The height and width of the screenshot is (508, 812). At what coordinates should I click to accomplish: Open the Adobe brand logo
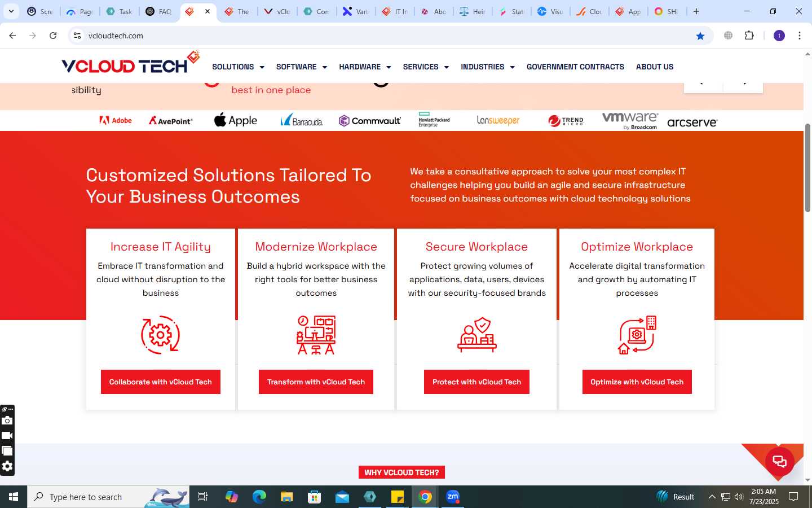click(x=116, y=120)
